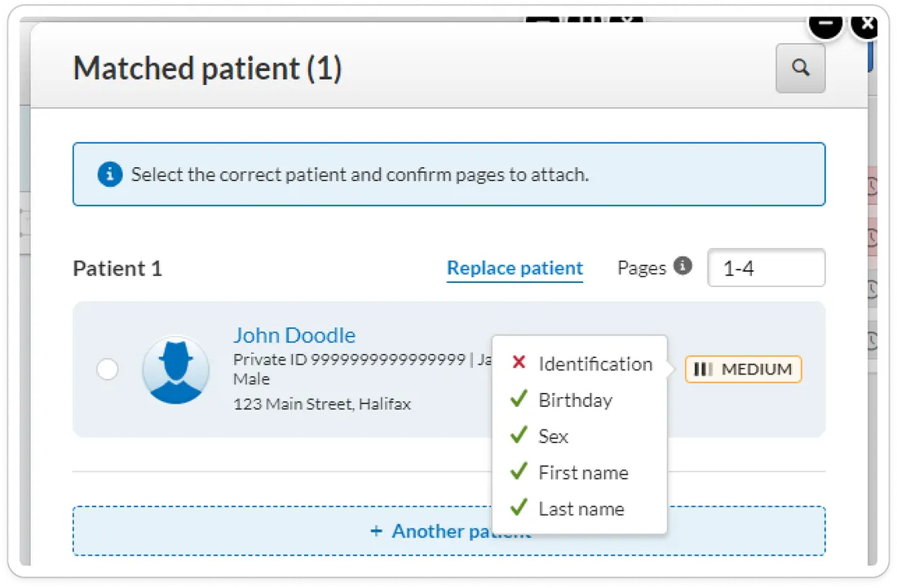Select the John Doodle radio button
The height and width of the screenshot is (588, 897).
point(108,369)
